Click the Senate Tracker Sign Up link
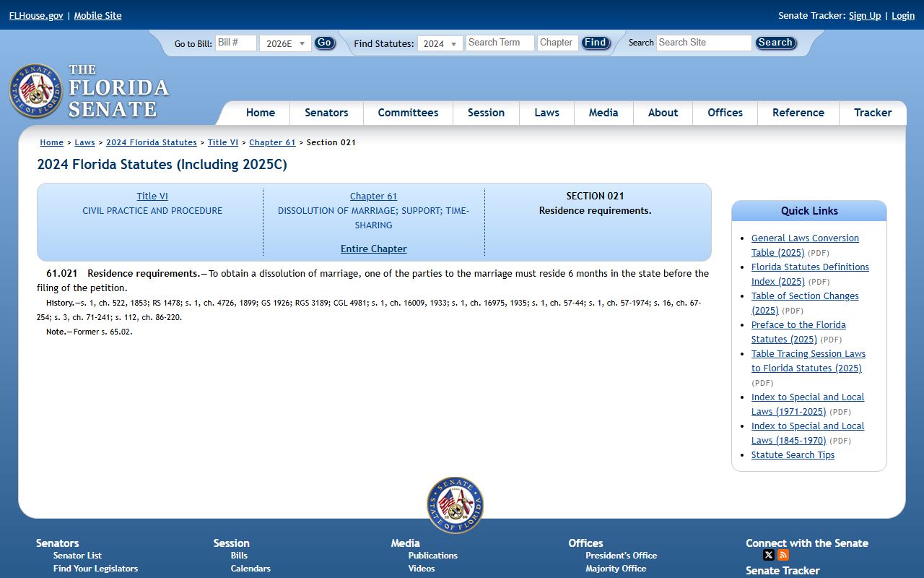Viewport: 924px width, 578px height. (865, 15)
